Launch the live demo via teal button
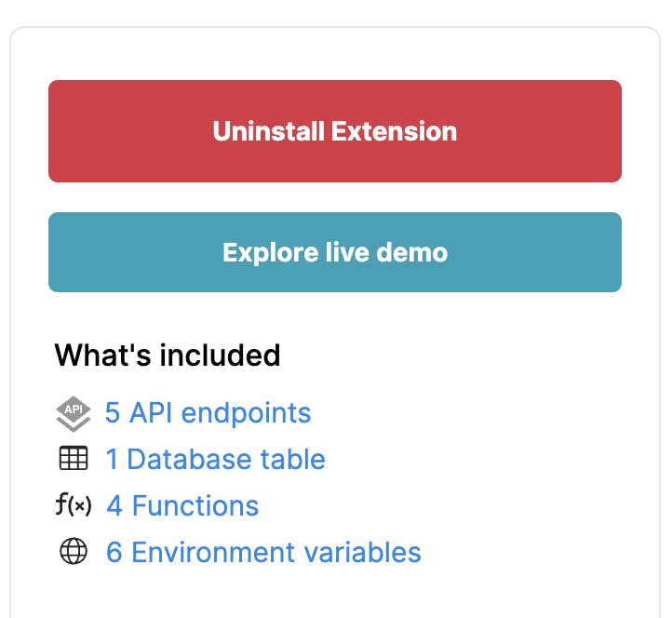 335,252
